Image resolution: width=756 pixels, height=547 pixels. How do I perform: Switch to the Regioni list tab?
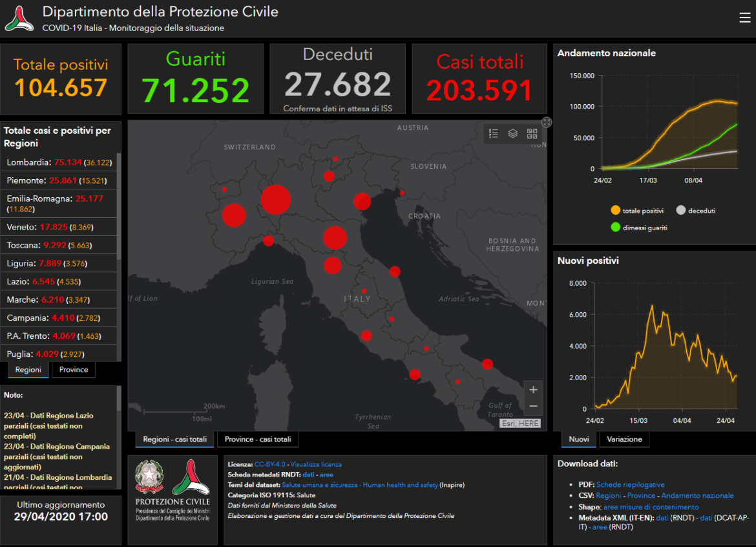point(28,370)
